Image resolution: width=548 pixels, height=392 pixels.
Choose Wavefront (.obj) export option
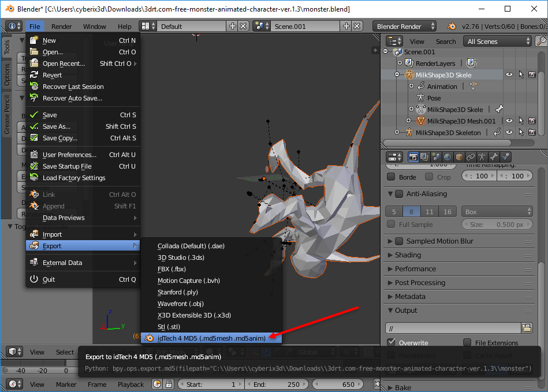coord(211,304)
